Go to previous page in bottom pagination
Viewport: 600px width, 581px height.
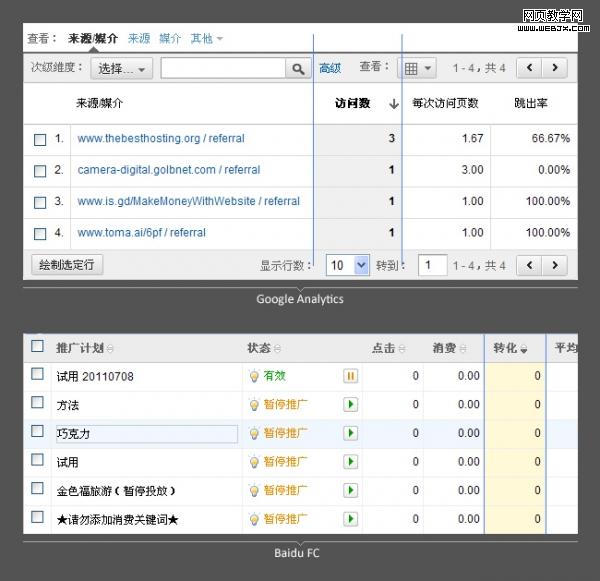[530, 265]
